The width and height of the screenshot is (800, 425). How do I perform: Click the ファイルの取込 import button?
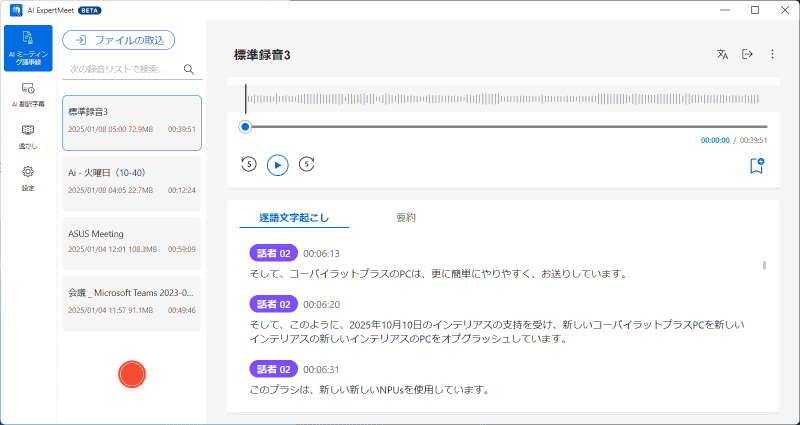point(119,40)
